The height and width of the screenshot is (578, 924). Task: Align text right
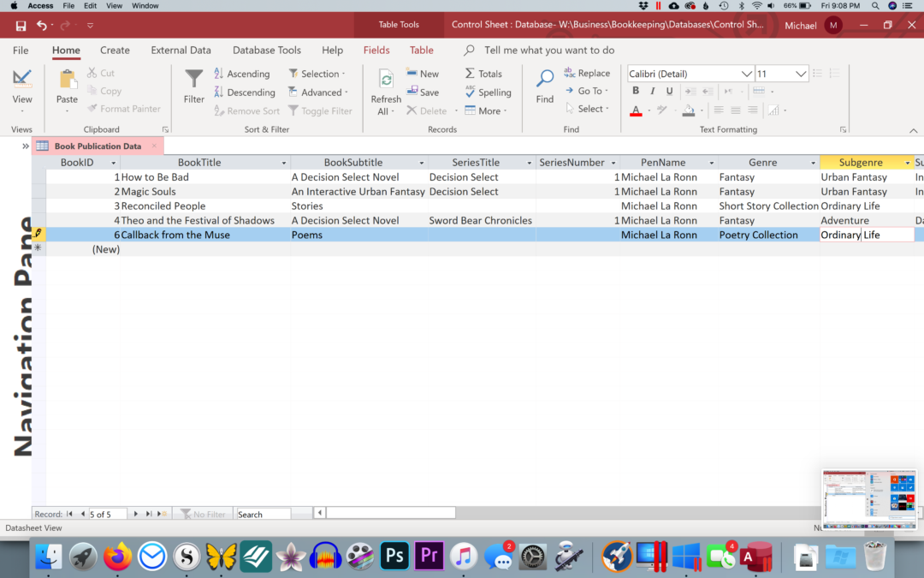[753, 110]
